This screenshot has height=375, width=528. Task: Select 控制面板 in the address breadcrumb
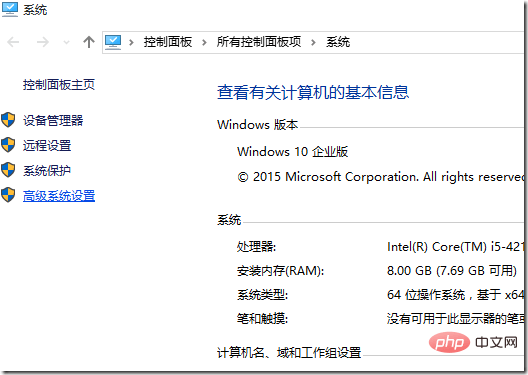tap(168, 42)
